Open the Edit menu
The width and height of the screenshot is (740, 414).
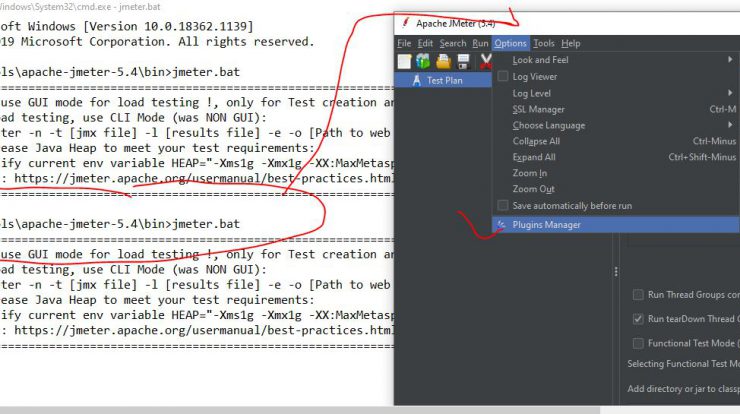pos(425,43)
